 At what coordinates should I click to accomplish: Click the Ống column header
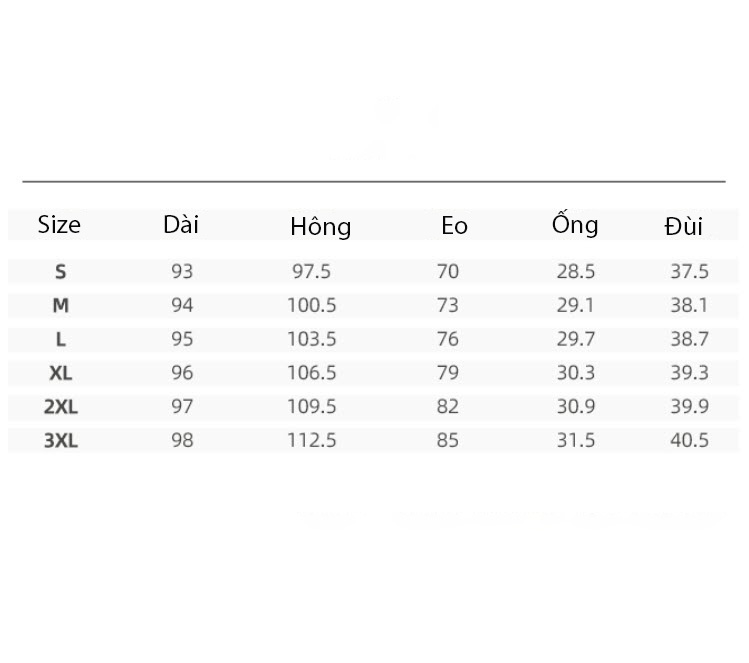575,224
